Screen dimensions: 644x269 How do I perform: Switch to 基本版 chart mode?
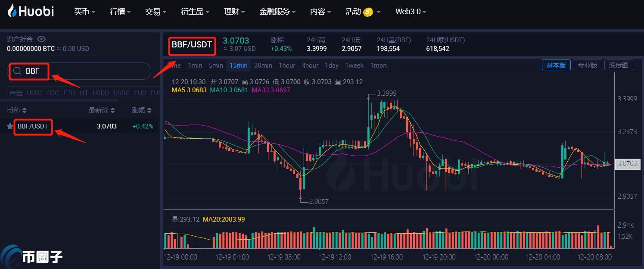click(x=556, y=65)
